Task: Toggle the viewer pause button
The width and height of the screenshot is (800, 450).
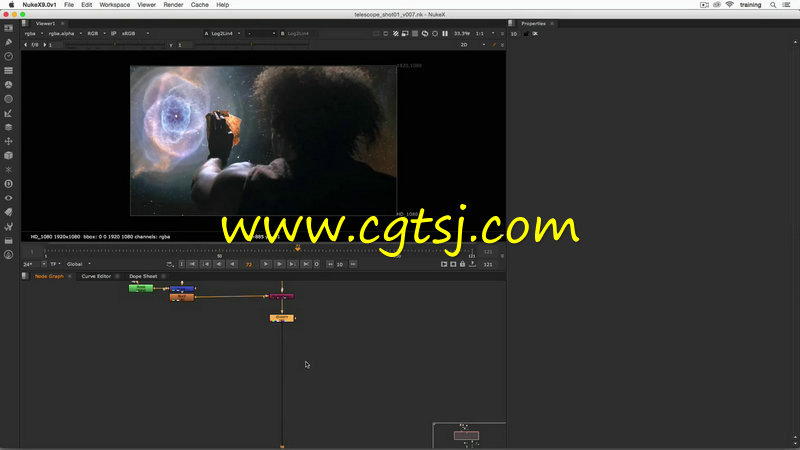Action: tap(445, 34)
